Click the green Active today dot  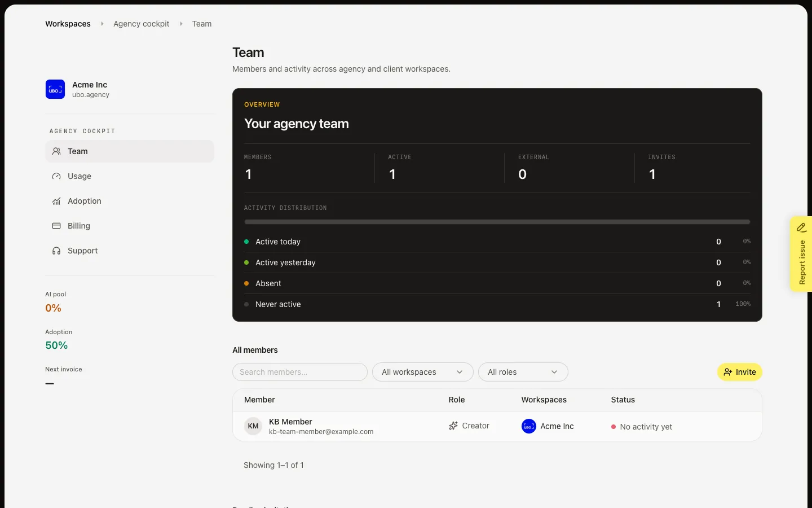click(246, 242)
